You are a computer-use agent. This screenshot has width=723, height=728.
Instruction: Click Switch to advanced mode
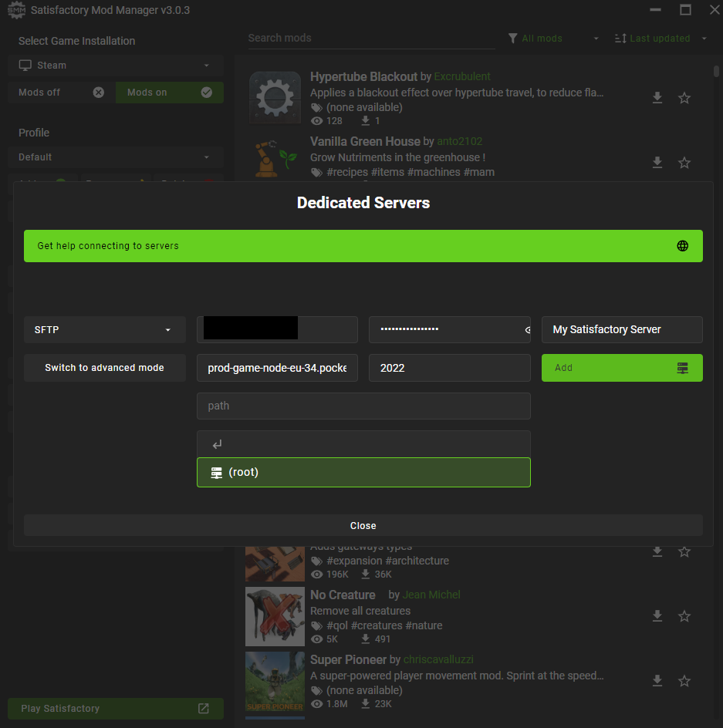pyautogui.click(x=104, y=368)
